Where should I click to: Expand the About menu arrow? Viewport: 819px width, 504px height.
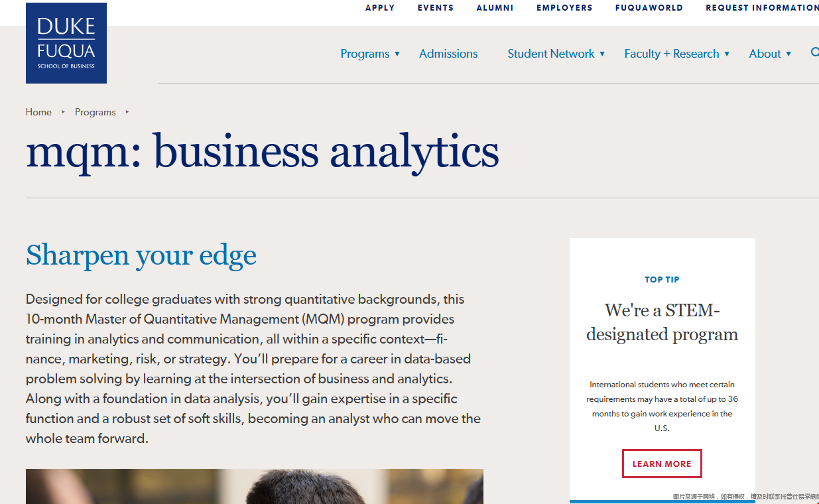788,54
